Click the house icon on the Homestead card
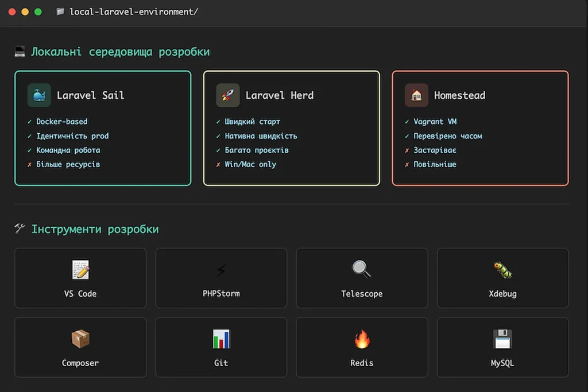588x392 pixels. (x=416, y=95)
